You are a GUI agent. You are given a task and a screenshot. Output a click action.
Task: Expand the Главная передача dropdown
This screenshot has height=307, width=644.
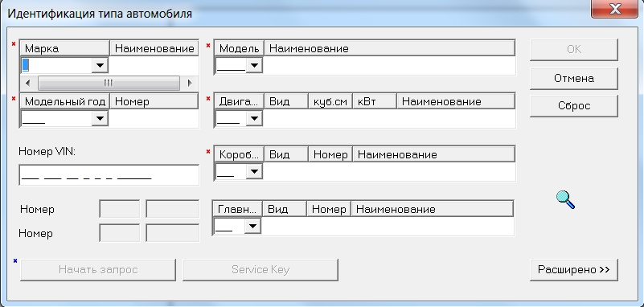click(x=252, y=226)
